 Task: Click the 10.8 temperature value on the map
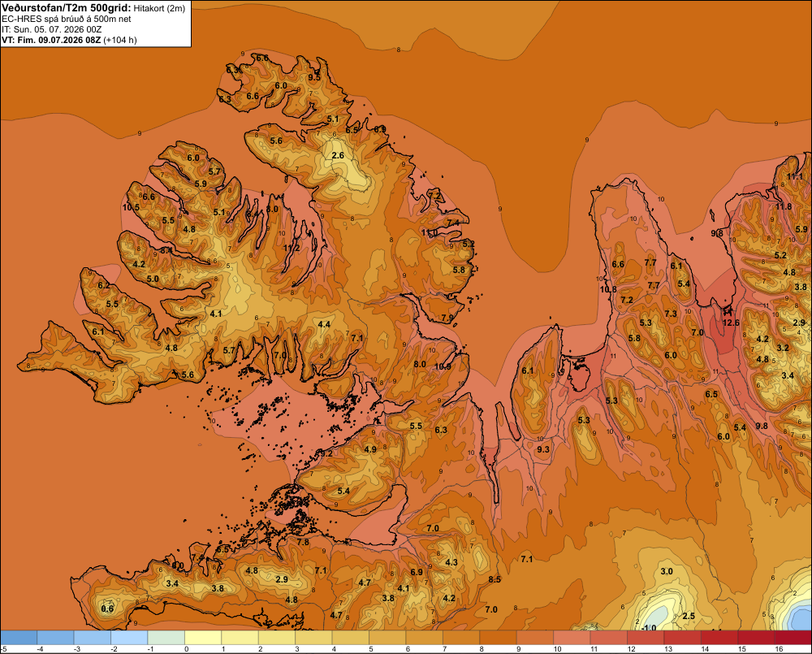point(608,289)
